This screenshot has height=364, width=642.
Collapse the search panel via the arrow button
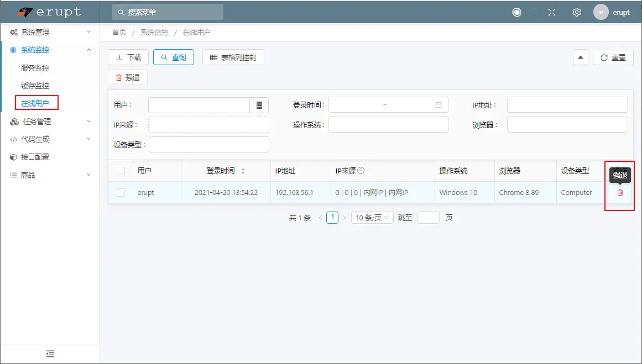(x=580, y=57)
